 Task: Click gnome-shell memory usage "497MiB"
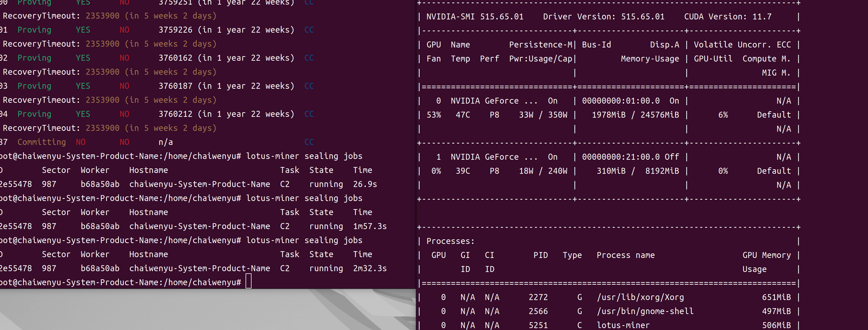[776, 311]
